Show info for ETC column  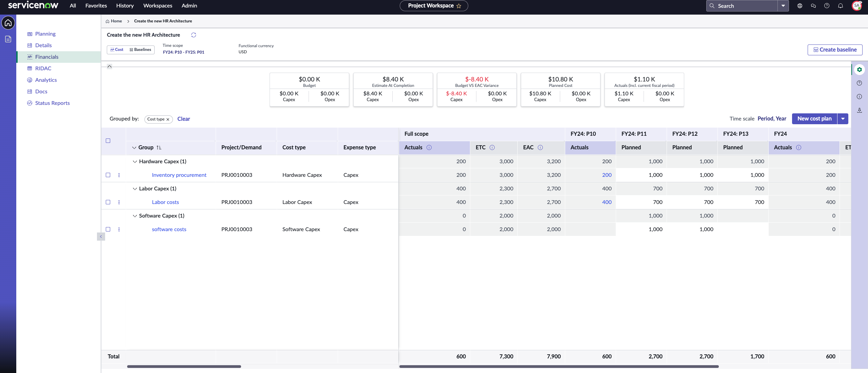(492, 148)
